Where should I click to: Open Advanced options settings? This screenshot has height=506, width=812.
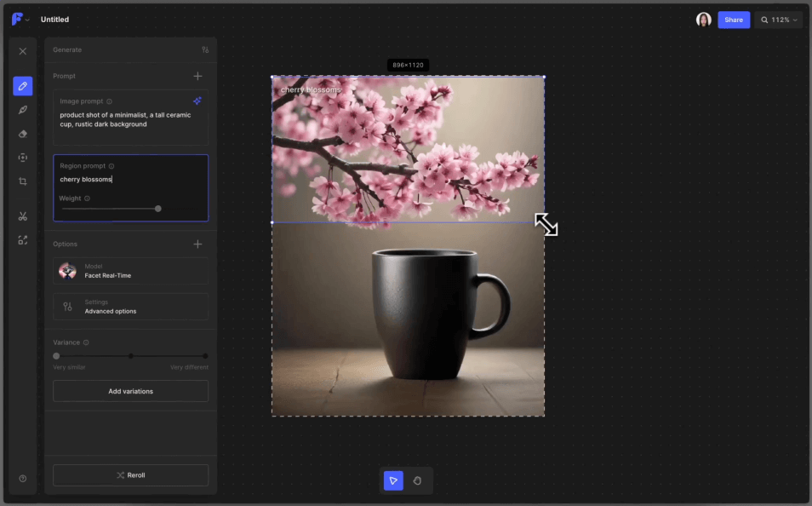[130, 307]
